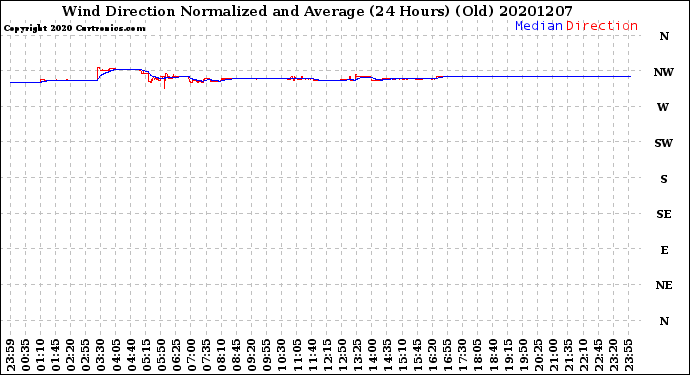Click the '00:35' time axis label
690x375 pixels.
pyautogui.click(x=26, y=355)
